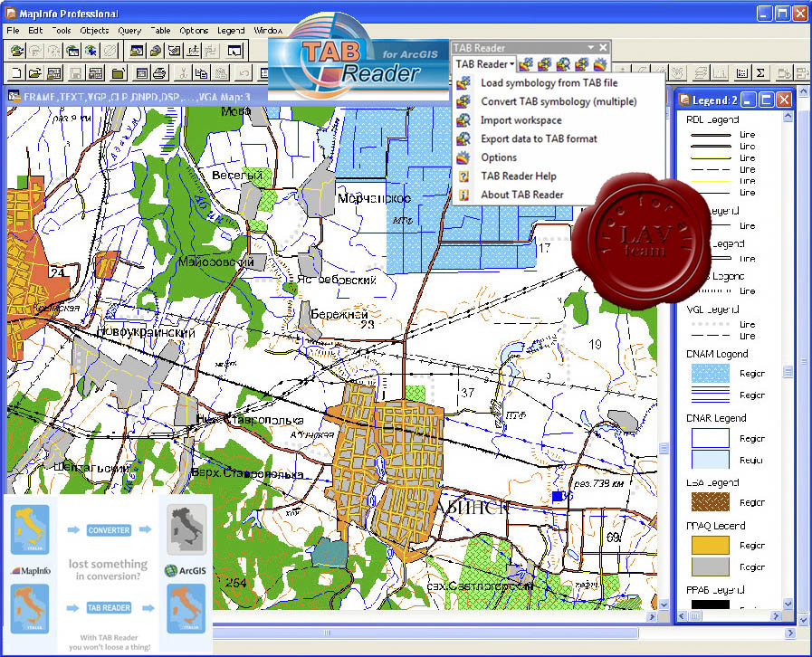Open the Edit menu

[x=35, y=31]
